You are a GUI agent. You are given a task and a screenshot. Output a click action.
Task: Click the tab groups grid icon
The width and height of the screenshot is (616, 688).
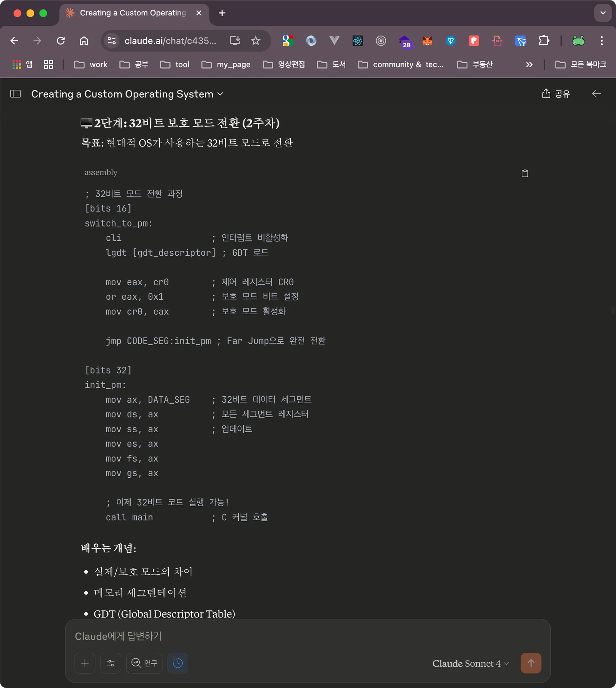point(48,65)
